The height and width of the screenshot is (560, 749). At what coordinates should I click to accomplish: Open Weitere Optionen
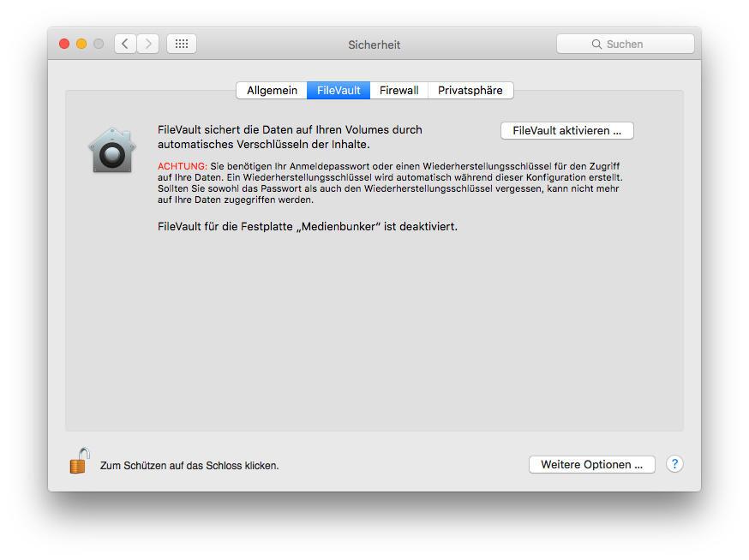point(591,464)
